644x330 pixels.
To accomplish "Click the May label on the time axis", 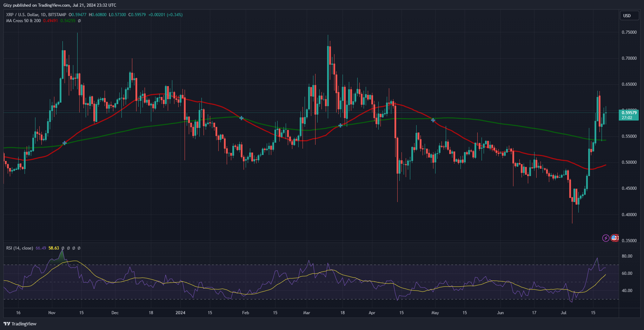I will pos(435,313).
